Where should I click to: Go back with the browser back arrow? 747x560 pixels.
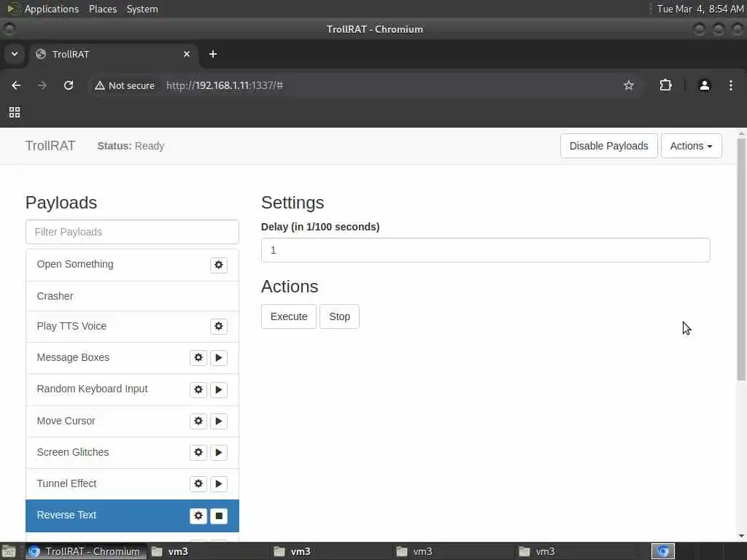click(x=16, y=85)
